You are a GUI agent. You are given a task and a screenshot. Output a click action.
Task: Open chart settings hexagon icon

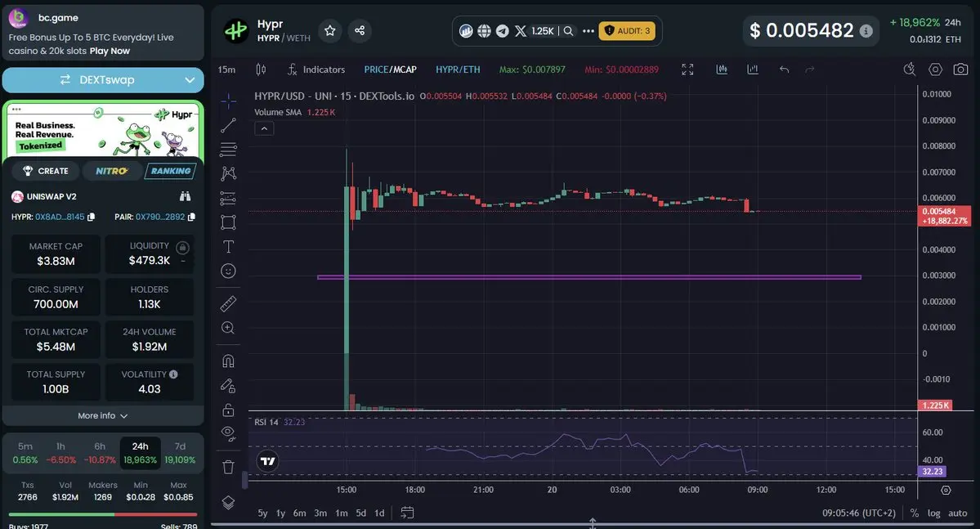coord(935,69)
